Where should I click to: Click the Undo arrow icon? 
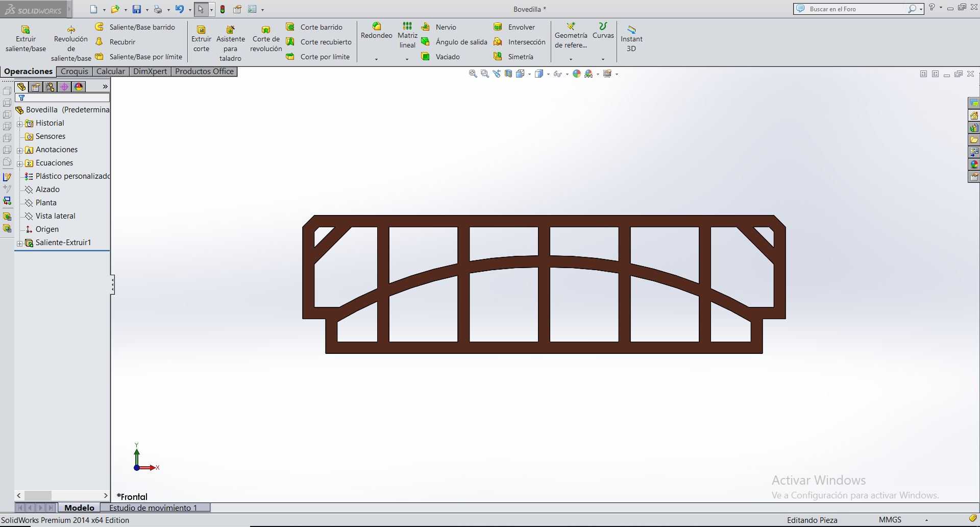pyautogui.click(x=179, y=9)
